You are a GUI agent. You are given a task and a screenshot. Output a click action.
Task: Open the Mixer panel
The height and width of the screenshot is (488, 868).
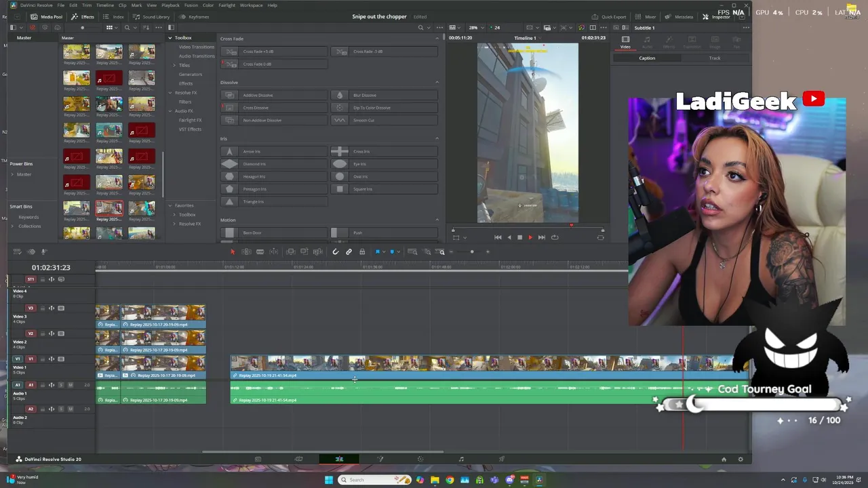[646, 16]
